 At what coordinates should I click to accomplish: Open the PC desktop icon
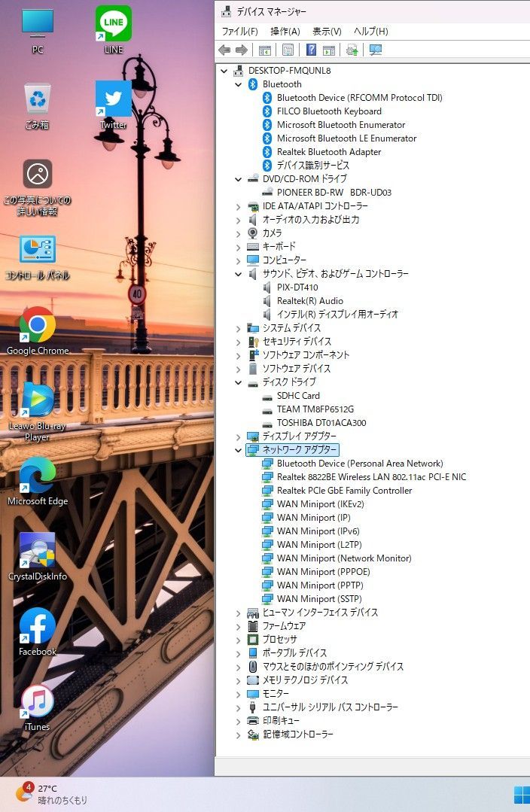[38, 30]
